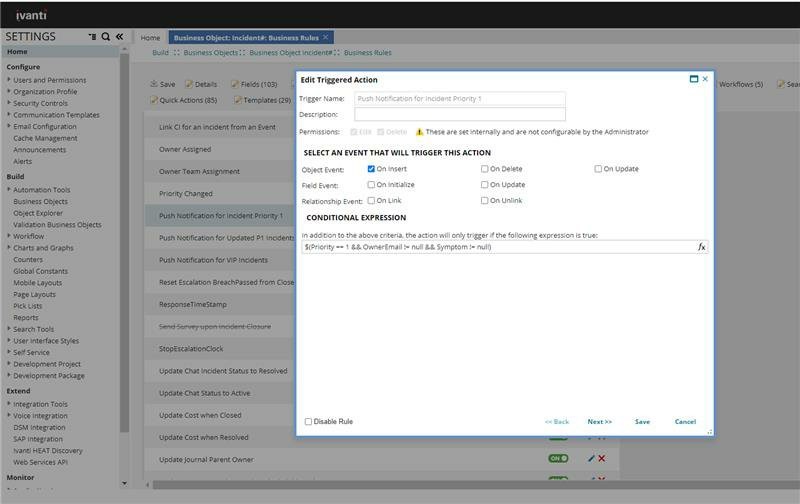Click the settings search magnifier icon
This screenshot has height=504, width=800.
106,37
